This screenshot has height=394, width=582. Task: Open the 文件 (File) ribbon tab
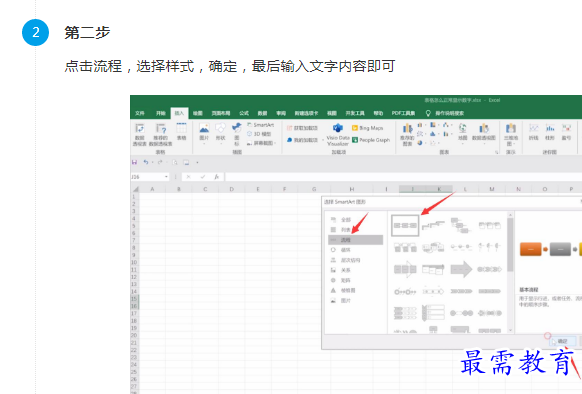[140, 113]
